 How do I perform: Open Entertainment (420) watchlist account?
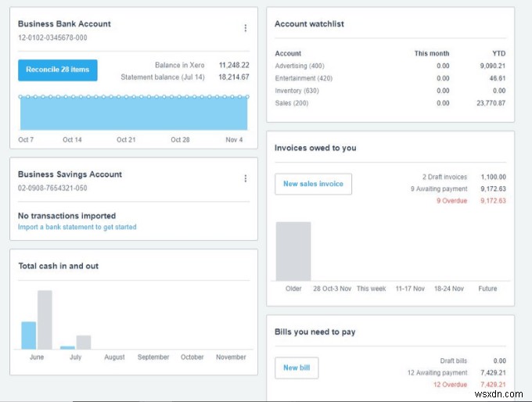pos(304,78)
